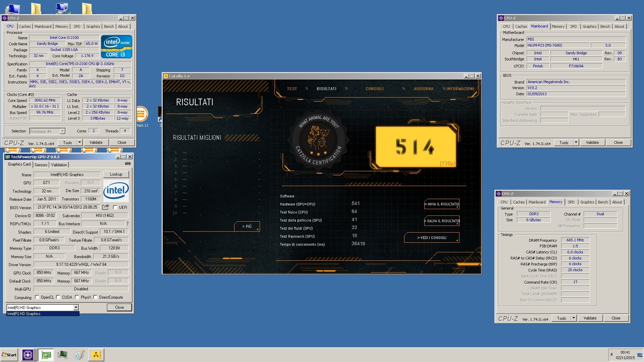644x362 pixels.
Task: Switch to Caches tab in CPU-Z CPU window
Action: coord(24,26)
